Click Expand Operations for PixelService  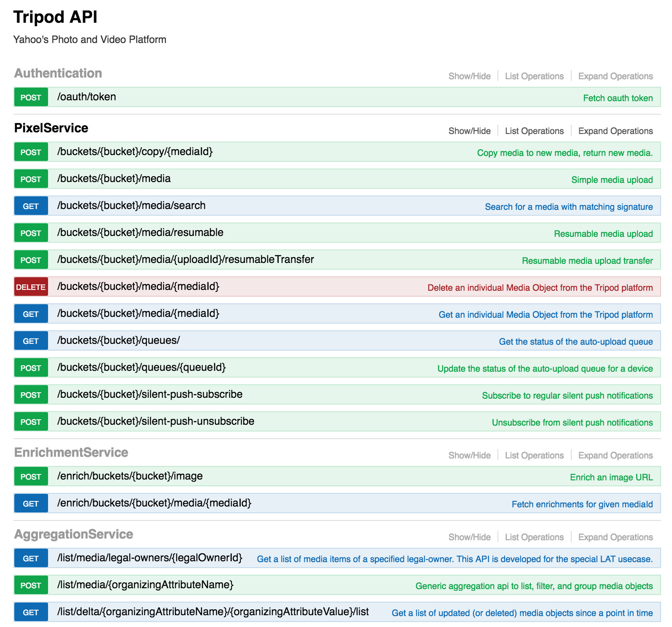coord(615,131)
